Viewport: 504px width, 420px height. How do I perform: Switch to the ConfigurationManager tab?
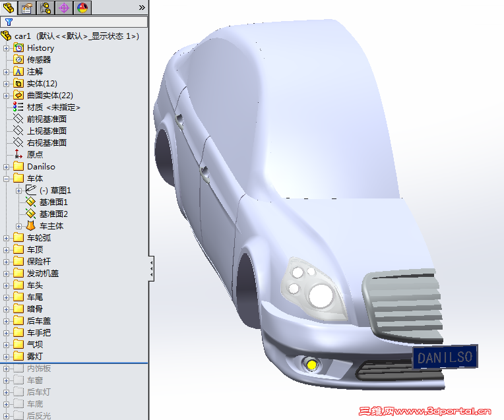46,8
